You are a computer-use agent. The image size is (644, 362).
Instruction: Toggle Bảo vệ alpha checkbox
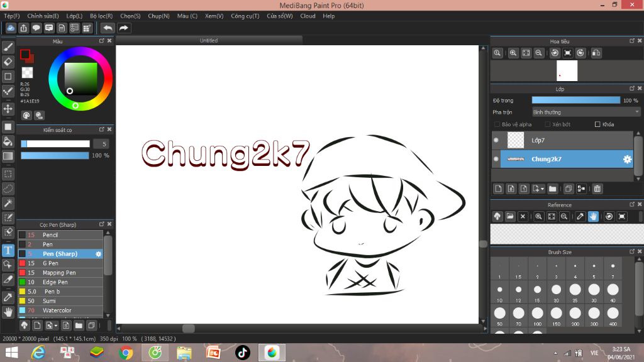click(497, 124)
